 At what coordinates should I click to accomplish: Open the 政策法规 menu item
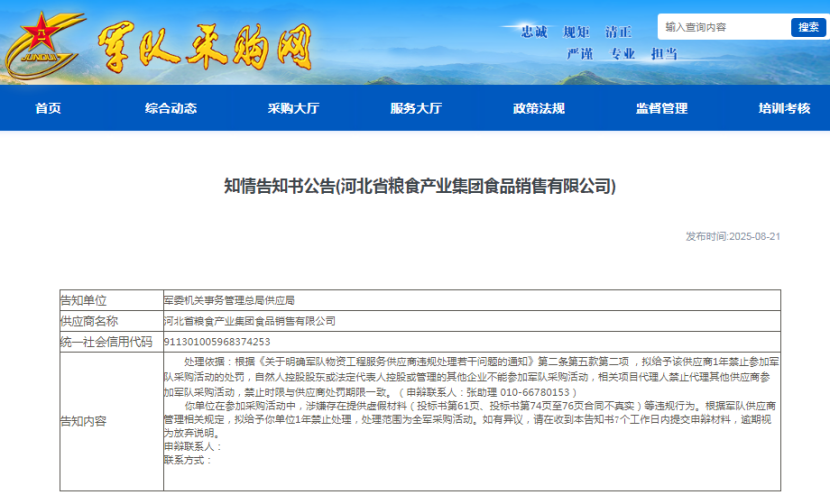[539, 109]
